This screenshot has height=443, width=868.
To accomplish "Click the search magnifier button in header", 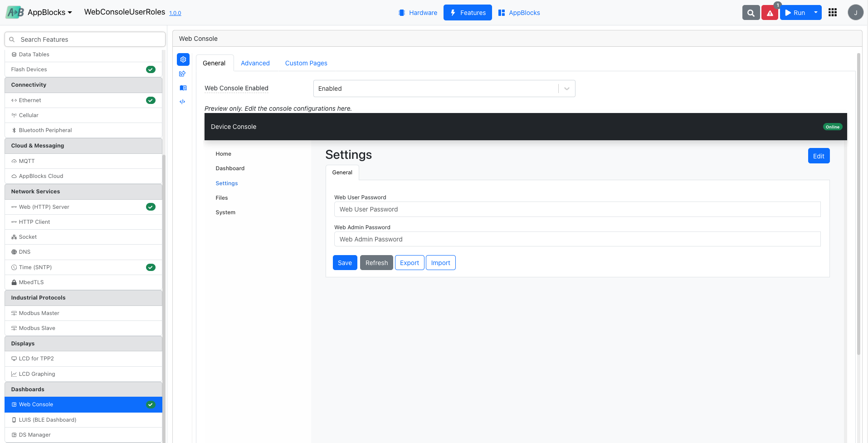I will point(751,13).
